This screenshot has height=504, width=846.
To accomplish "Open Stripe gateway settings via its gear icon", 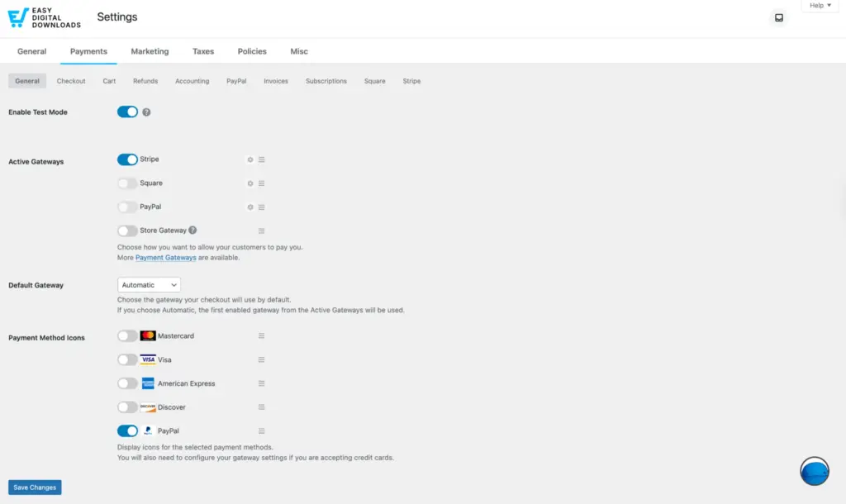I will pos(250,159).
